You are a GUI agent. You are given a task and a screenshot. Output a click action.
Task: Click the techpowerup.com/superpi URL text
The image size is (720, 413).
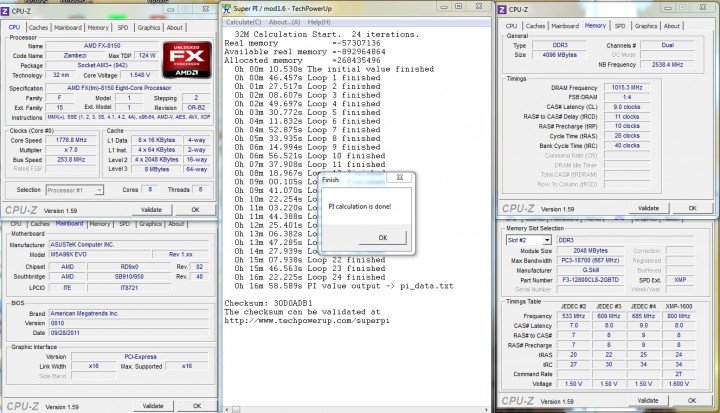pyautogui.click(x=307, y=321)
